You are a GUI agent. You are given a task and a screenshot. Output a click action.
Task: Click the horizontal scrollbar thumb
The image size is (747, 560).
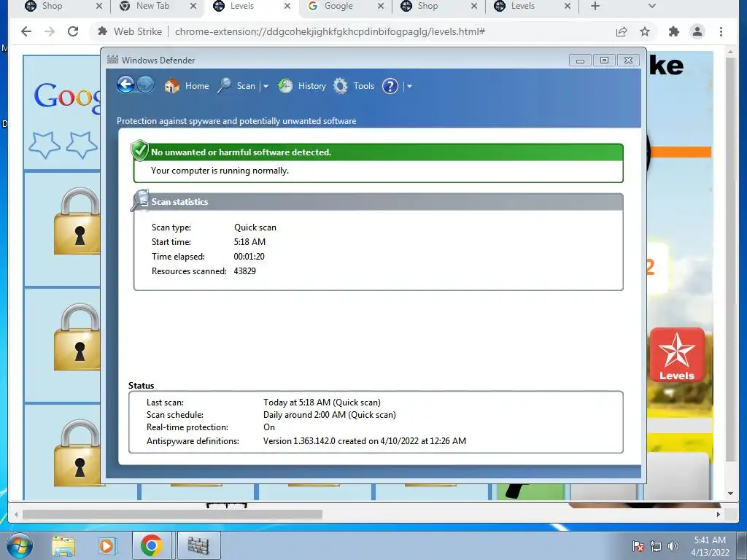coord(172,514)
